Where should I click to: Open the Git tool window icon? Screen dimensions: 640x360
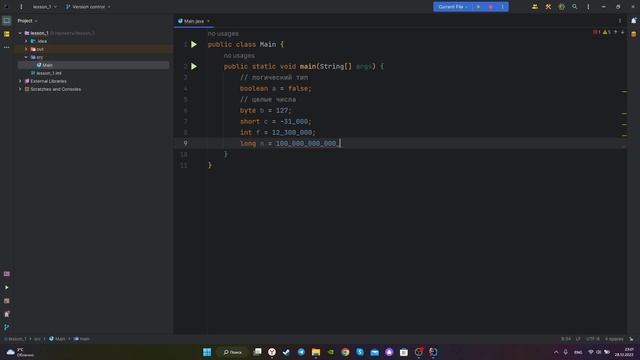7,327
